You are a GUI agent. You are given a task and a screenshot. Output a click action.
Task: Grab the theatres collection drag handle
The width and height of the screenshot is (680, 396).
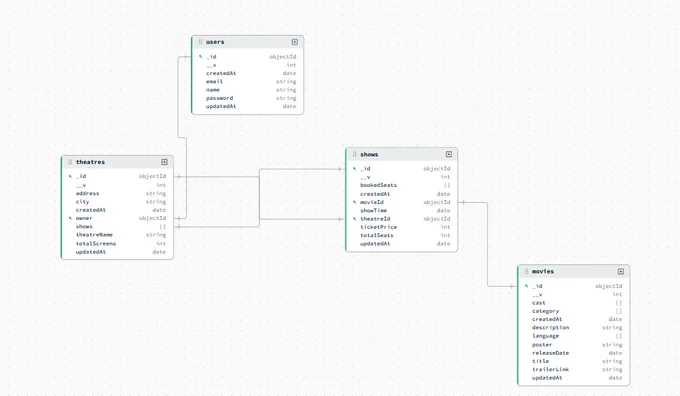point(70,162)
